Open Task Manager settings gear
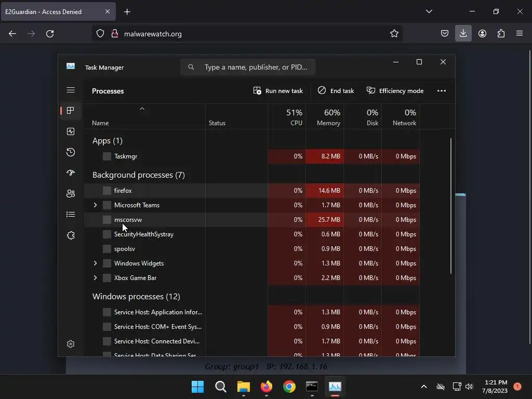The height and width of the screenshot is (399, 532). (x=71, y=344)
